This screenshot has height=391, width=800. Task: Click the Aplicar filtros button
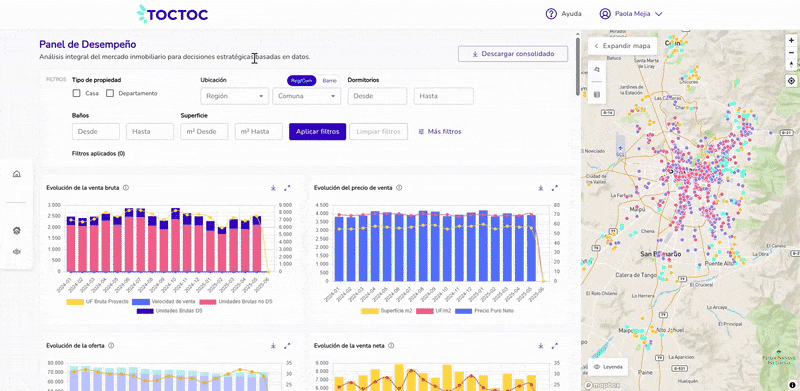317,132
